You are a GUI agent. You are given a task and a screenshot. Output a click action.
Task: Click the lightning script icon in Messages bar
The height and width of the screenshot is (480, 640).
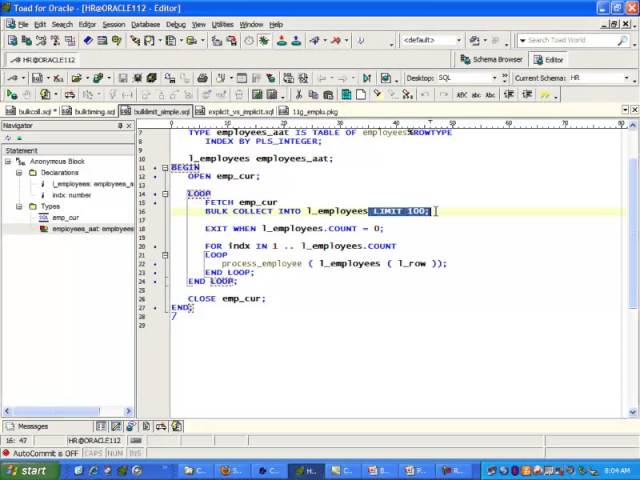[177, 427]
